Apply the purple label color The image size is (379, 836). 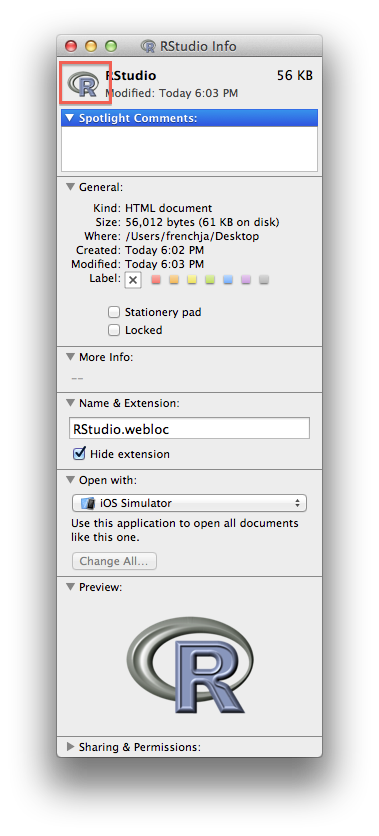[x=246, y=279]
